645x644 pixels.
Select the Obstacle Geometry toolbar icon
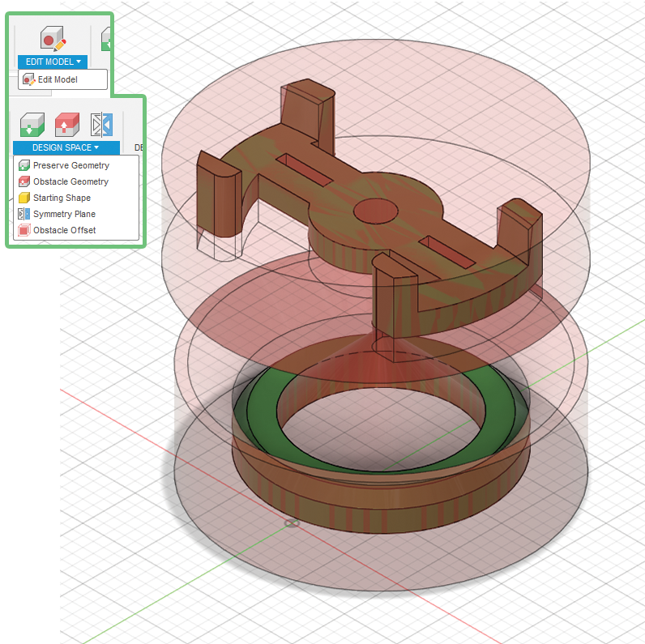[67, 125]
